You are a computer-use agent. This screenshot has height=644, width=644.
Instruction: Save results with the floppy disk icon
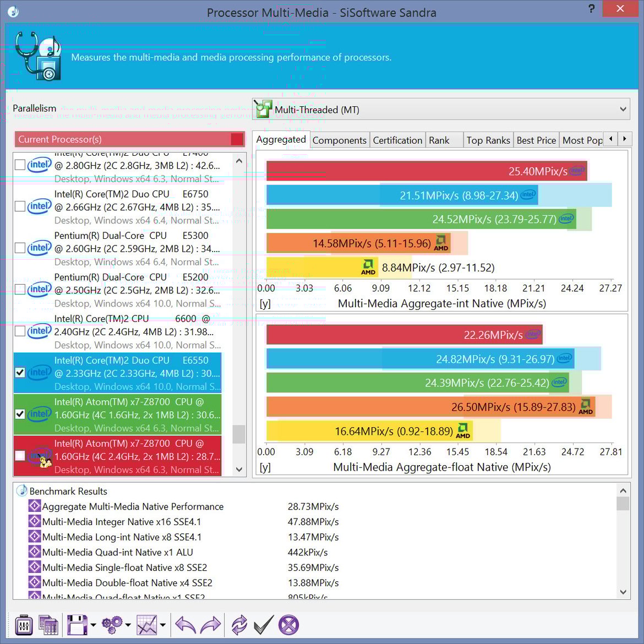pyautogui.click(x=77, y=625)
